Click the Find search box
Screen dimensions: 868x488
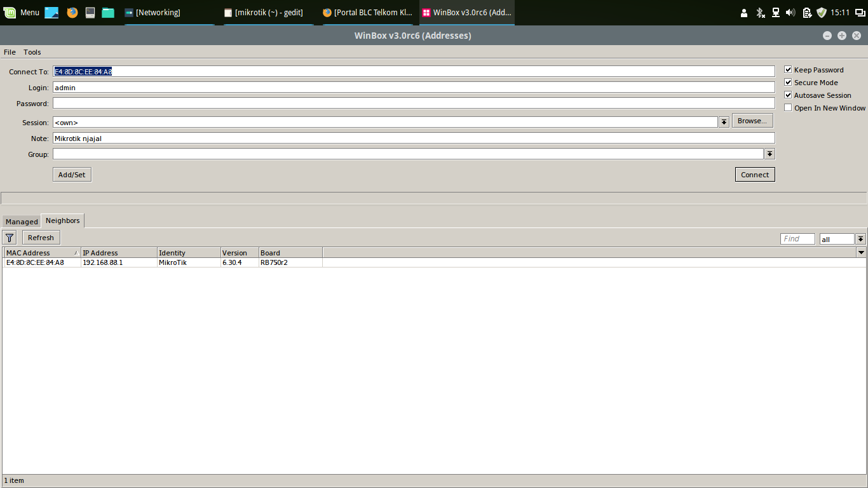pyautogui.click(x=797, y=239)
